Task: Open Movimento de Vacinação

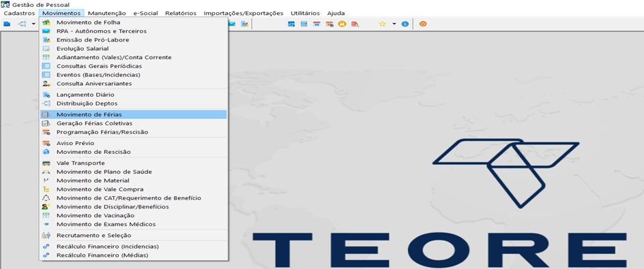Action: coord(133,215)
